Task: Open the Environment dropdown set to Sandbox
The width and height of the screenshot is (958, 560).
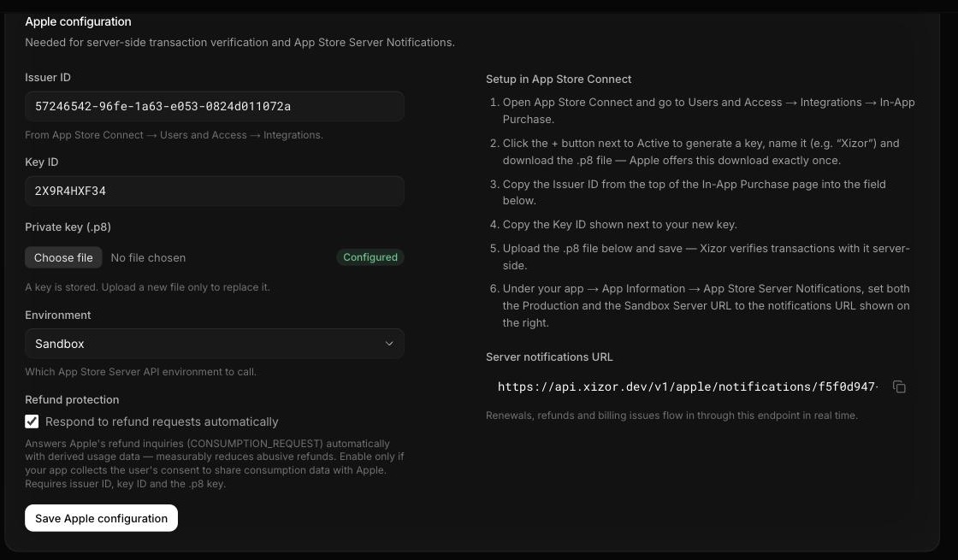Action: pyautogui.click(x=215, y=344)
